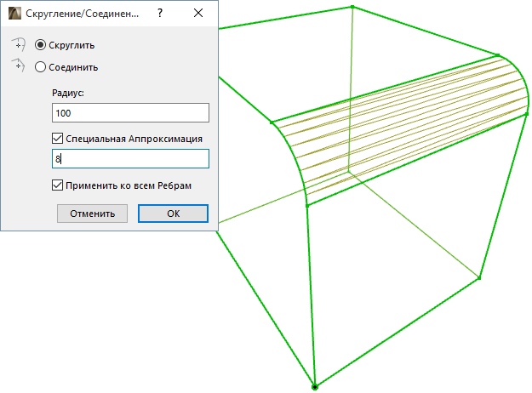Screen dimensions: 532x393
Task: Click the black bottom vertex of the 3D shape
Action: coord(315,387)
